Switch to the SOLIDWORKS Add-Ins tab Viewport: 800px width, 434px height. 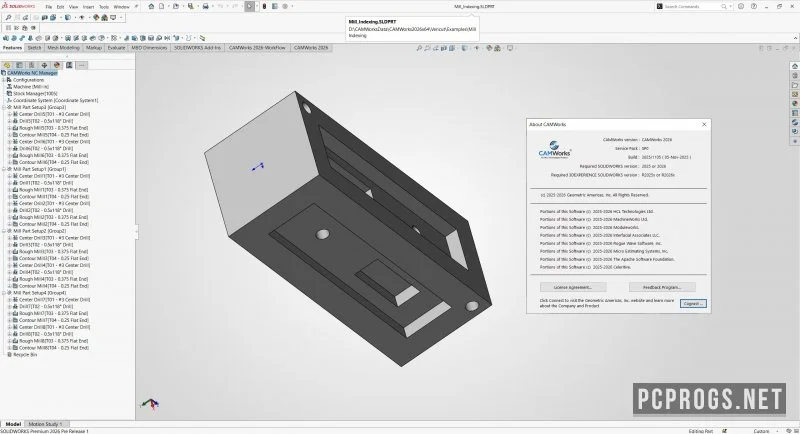point(197,48)
